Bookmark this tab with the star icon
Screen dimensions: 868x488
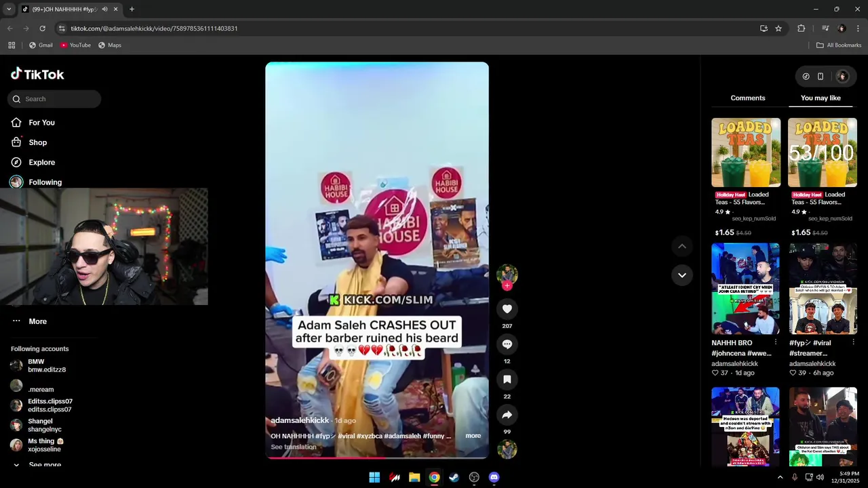pos(778,28)
